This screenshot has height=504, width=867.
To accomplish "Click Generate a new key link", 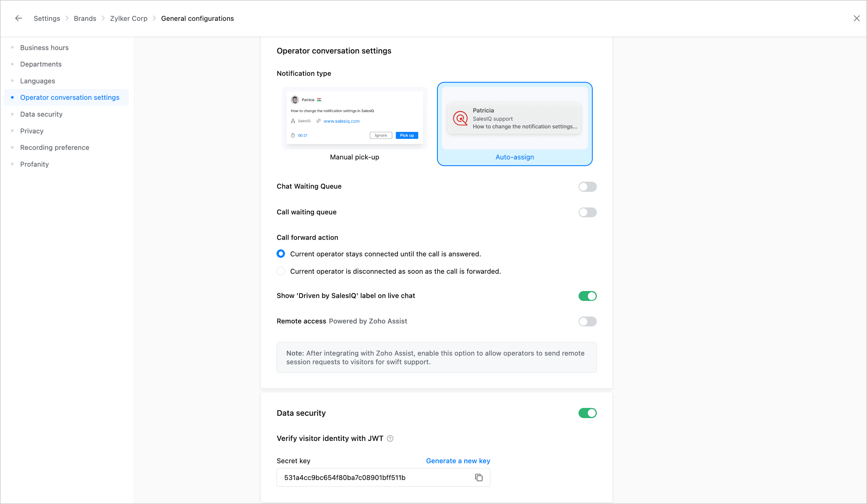I will tap(458, 461).
